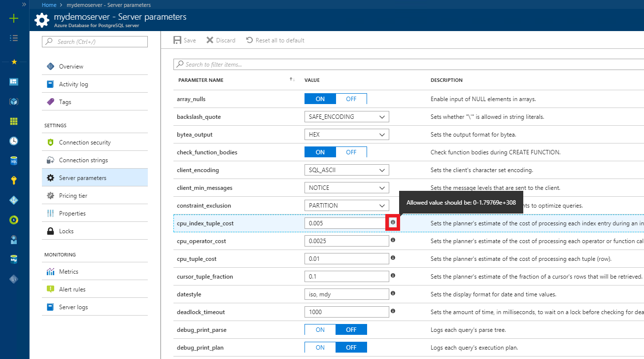Open Locks in the settings menu
Screen dimensions: 644x359
[95, 231]
